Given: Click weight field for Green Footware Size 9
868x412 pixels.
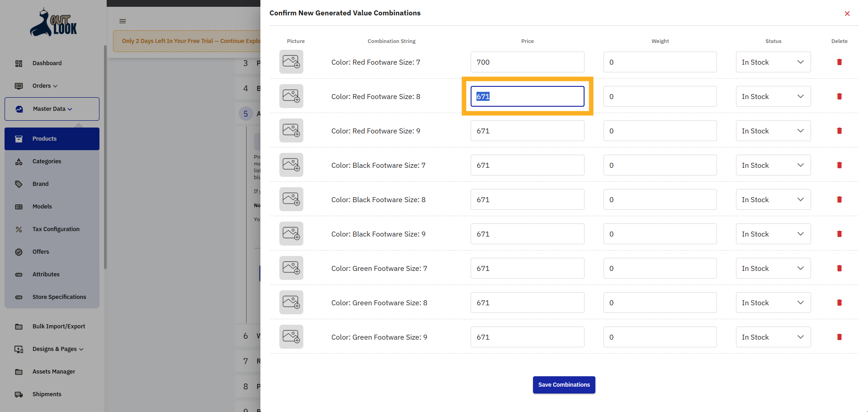Looking at the screenshot, I should [x=660, y=337].
